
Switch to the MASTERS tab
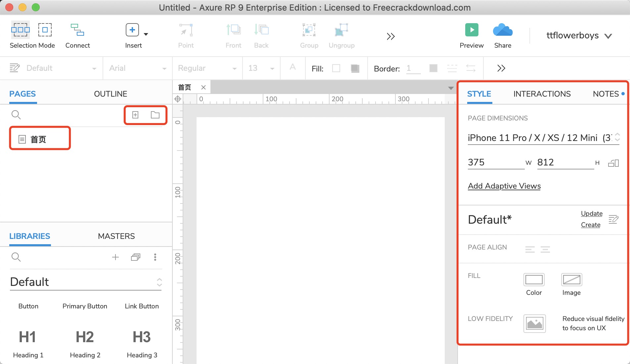coord(116,236)
